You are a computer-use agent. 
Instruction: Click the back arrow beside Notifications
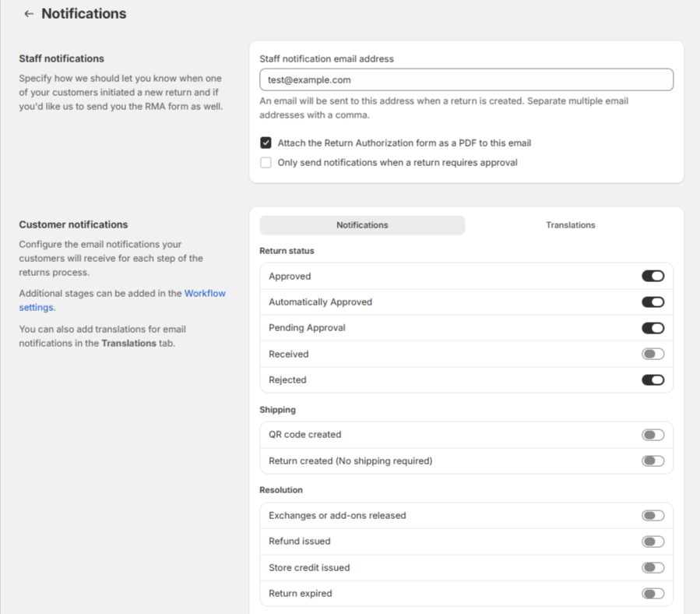(x=29, y=14)
